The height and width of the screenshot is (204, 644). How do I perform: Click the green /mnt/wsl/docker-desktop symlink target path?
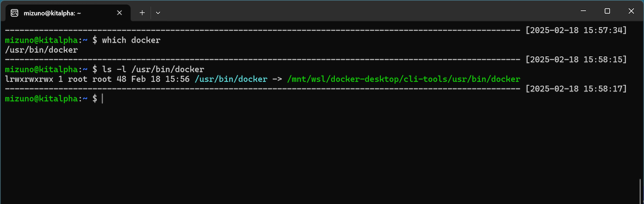pos(404,79)
